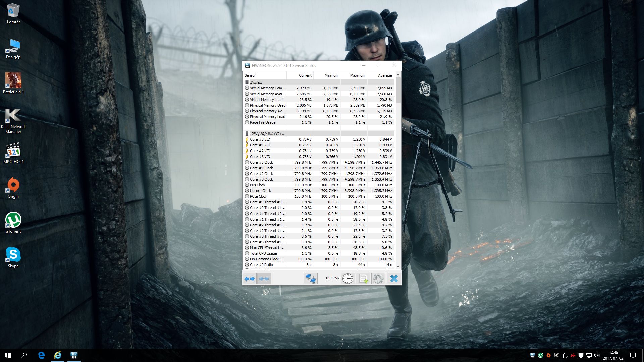
Task: Click the Current column header
Action: 300,75
